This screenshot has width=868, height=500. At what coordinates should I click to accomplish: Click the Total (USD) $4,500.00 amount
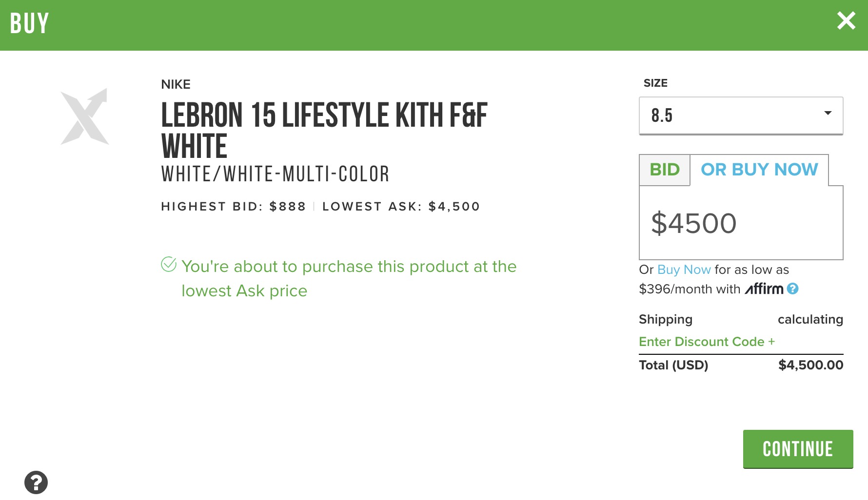tap(810, 365)
